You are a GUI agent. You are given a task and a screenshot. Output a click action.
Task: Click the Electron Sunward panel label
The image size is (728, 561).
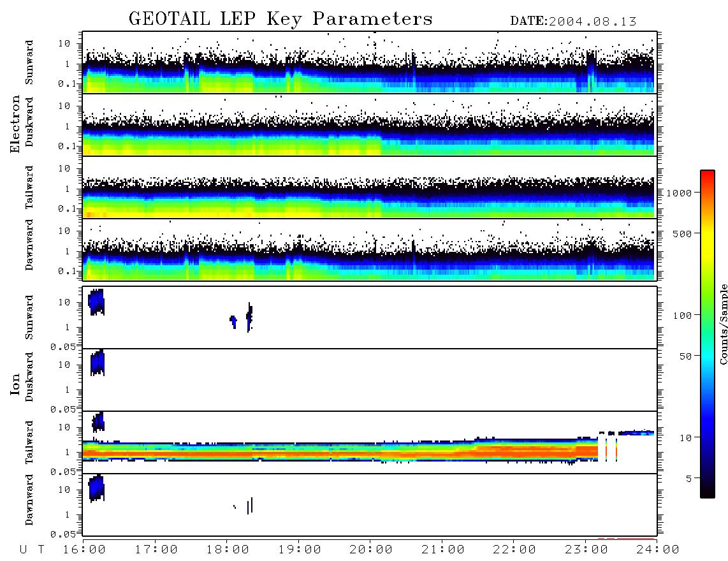pyautogui.click(x=29, y=62)
